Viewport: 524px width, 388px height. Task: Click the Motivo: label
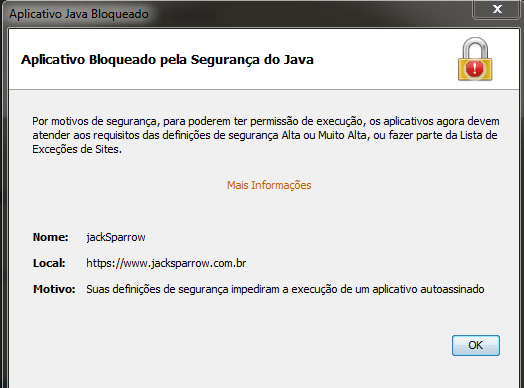[x=54, y=289]
